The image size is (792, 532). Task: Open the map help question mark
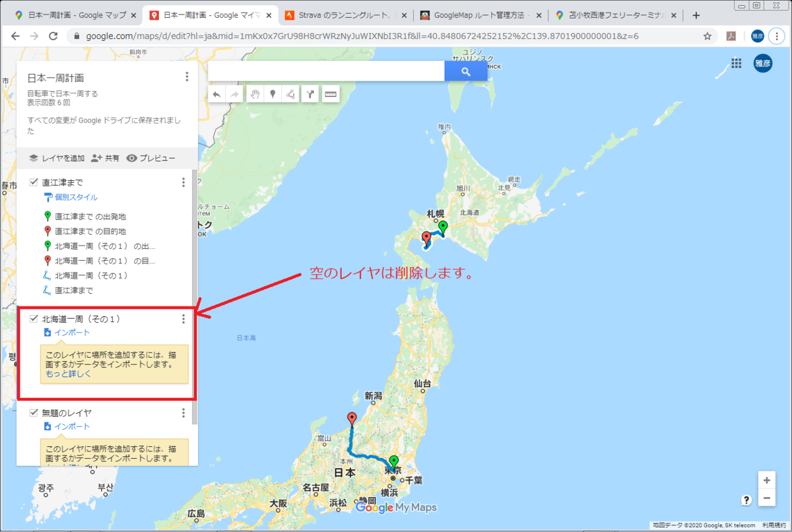(x=746, y=500)
